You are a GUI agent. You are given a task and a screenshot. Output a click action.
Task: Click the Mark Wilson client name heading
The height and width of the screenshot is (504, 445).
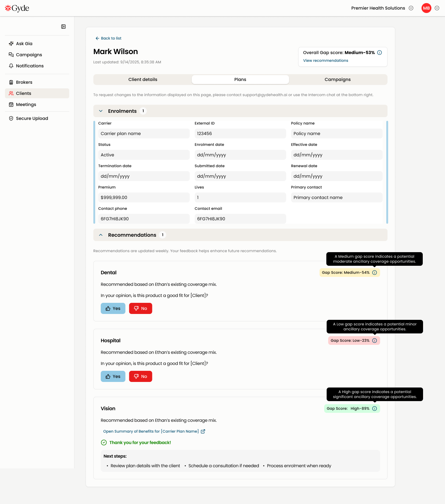[x=116, y=52]
